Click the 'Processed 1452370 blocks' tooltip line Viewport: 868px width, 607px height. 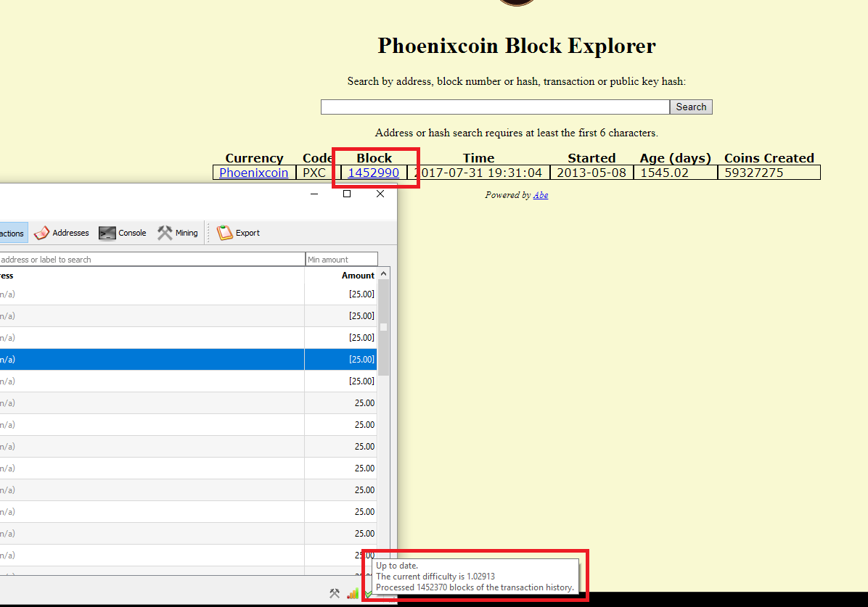click(475, 587)
